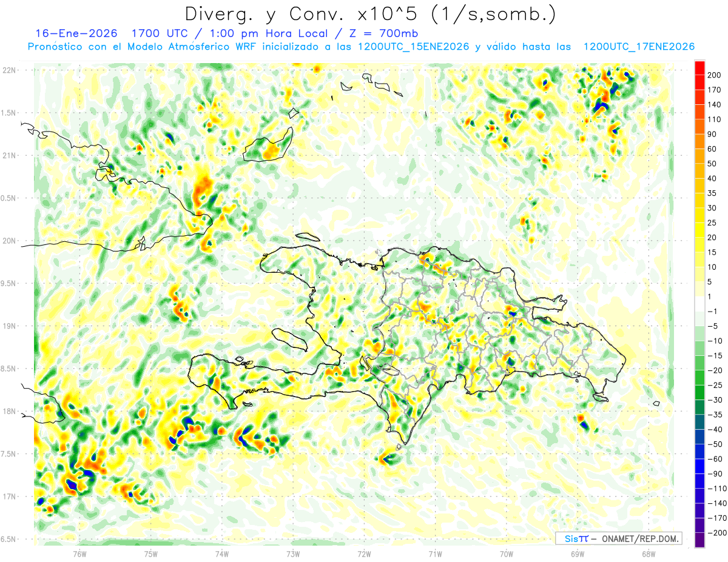Screen dimensions: 728x562
Task: Click the '22N' latitude label
Action: [x=8, y=70]
